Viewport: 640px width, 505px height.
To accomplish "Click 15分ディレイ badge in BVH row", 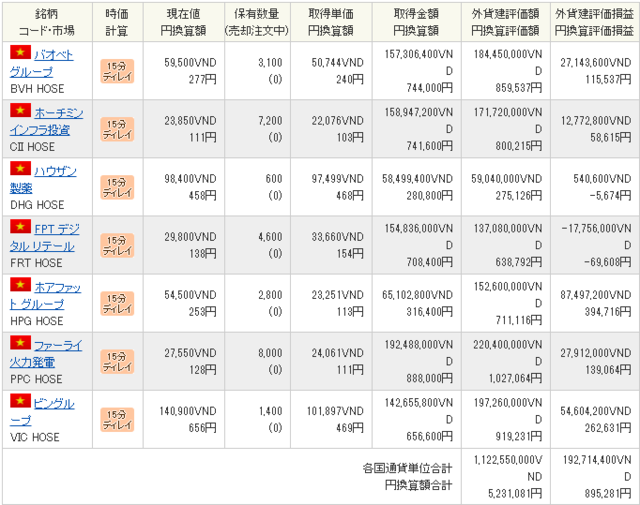I will click(117, 71).
